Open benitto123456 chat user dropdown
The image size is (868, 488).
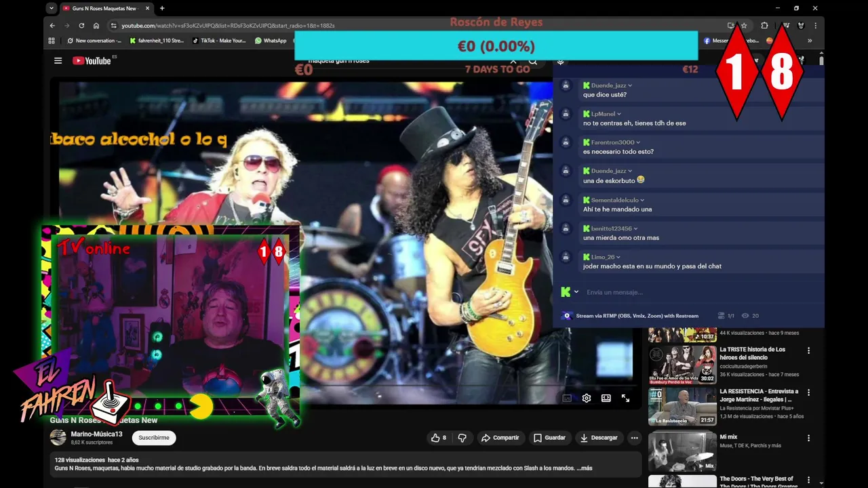pos(635,228)
